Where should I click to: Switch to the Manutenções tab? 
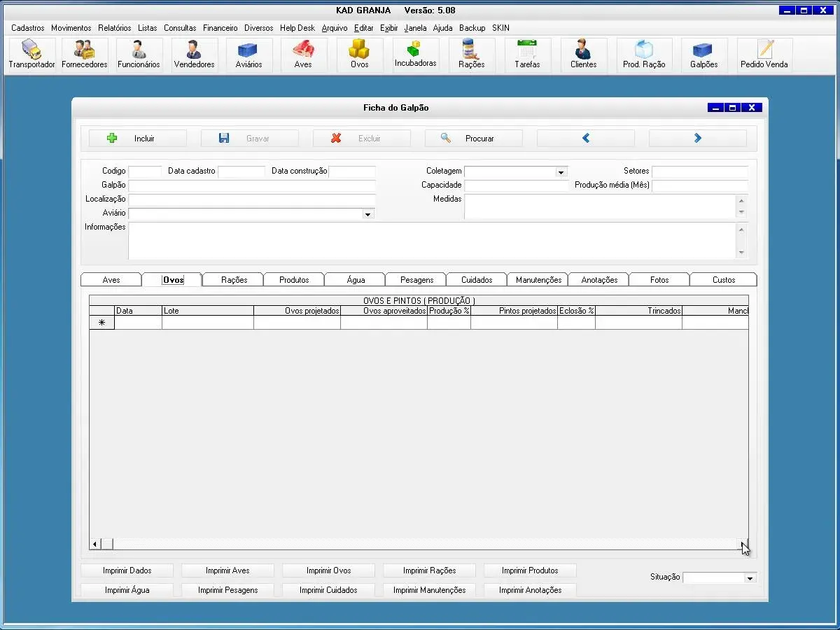click(x=538, y=280)
